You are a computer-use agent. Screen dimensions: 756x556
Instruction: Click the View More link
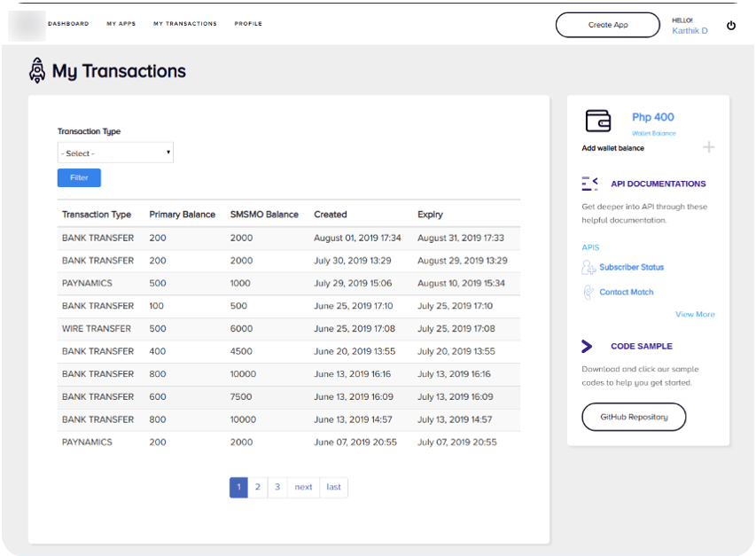(695, 315)
